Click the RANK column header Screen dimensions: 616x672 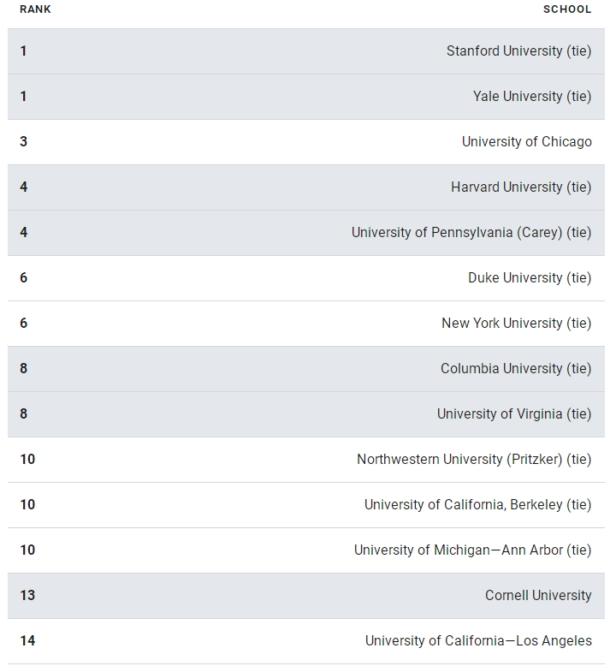35,9
